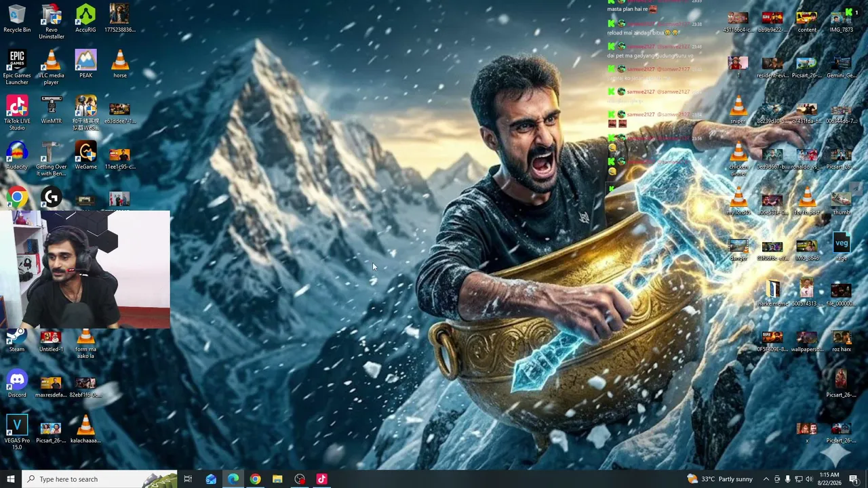The width and height of the screenshot is (868, 488).
Task: Select the image file named 'x'
Action: 807,431
